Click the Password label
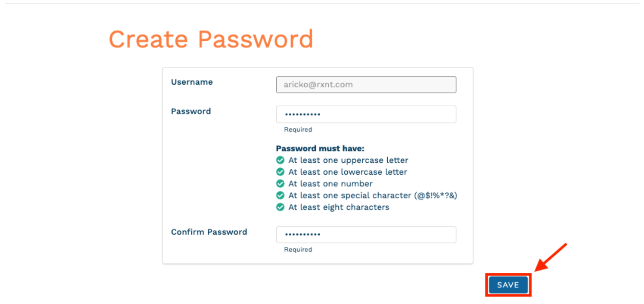The image size is (644, 304). click(191, 111)
